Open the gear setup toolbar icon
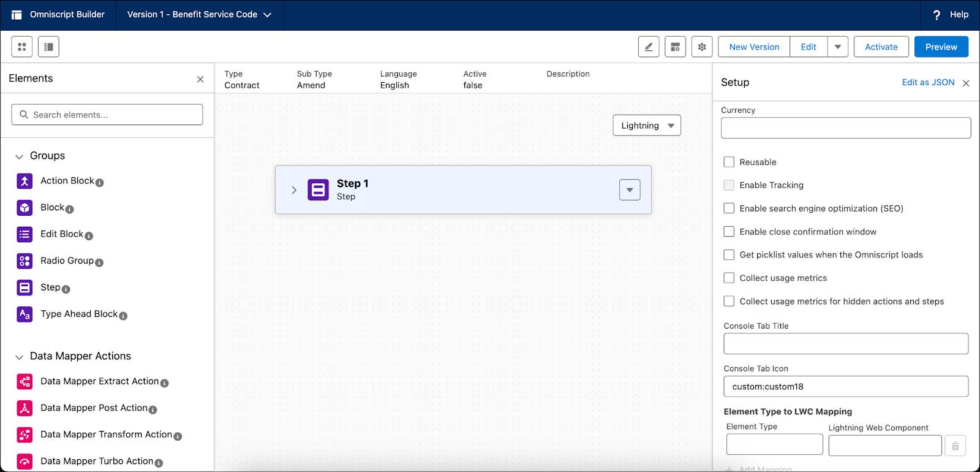The height and width of the screenshot is (472, 980). pos(702,47)
